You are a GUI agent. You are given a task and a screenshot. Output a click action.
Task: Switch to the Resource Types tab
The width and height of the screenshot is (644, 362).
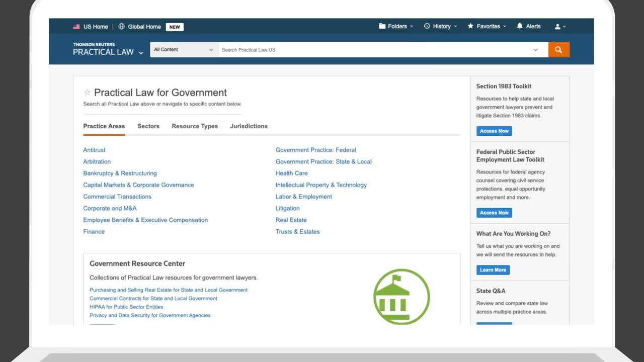point(195,126)
